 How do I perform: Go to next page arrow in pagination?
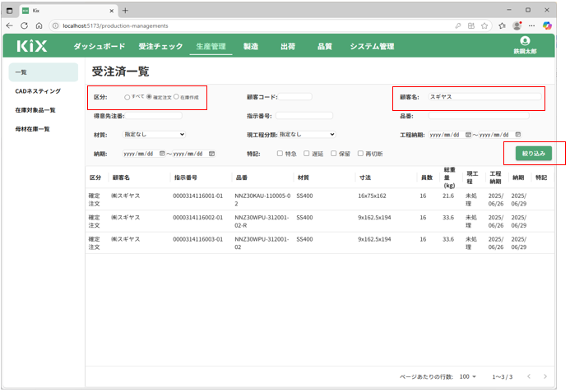(545, 376)
